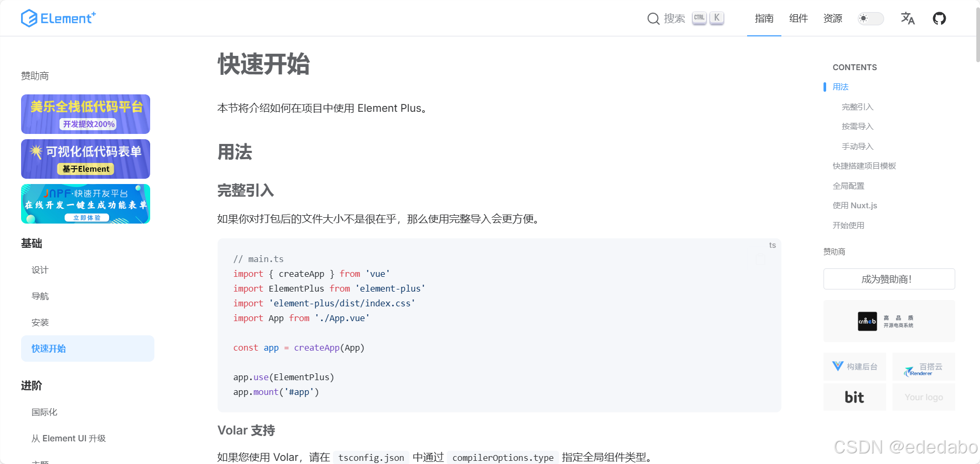Viewport: 980px width, 464px height.
Task: Go to 国际化 in the sidebar
Action: pos(44,412)
